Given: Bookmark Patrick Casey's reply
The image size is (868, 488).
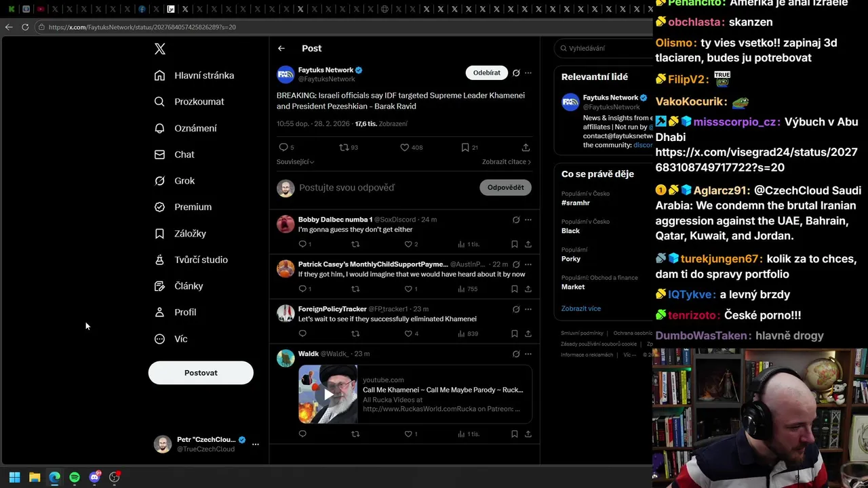Looking at the screenshot, I should coord(515,289).
